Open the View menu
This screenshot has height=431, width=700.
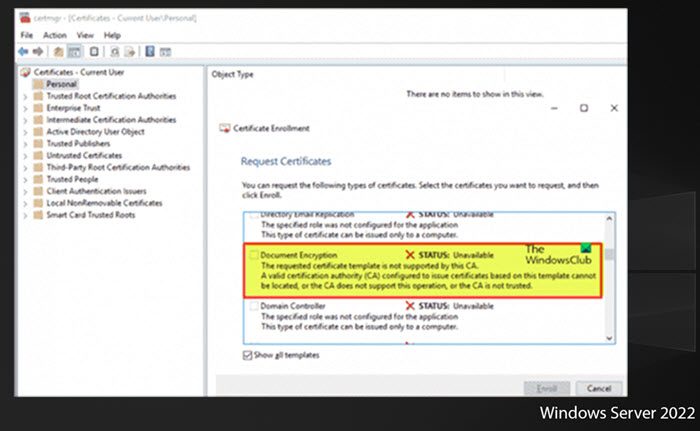(x=85, y=35)
